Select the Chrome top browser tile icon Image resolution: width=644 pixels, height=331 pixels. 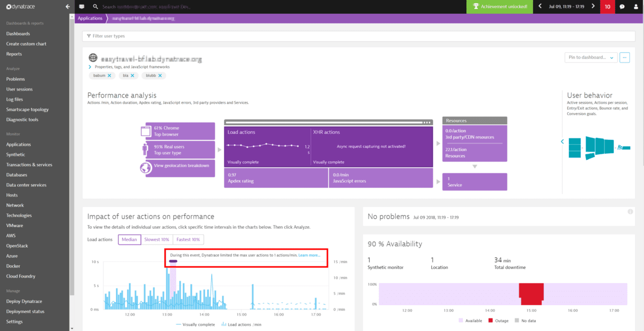click(x=145, y=130)
